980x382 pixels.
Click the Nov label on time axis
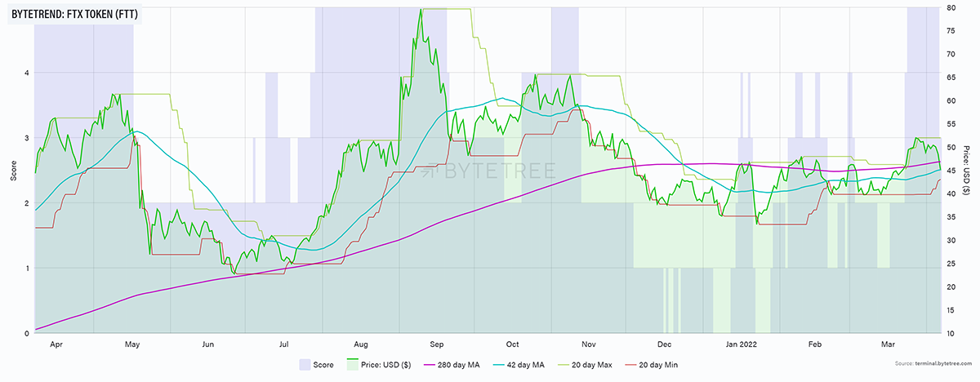coord(589,344)
